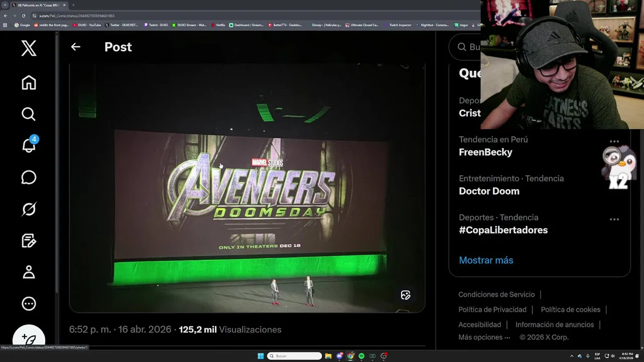Open the Explore search icon in sidebar
This screenshot has width=644, height=362.
coord(29,114)
